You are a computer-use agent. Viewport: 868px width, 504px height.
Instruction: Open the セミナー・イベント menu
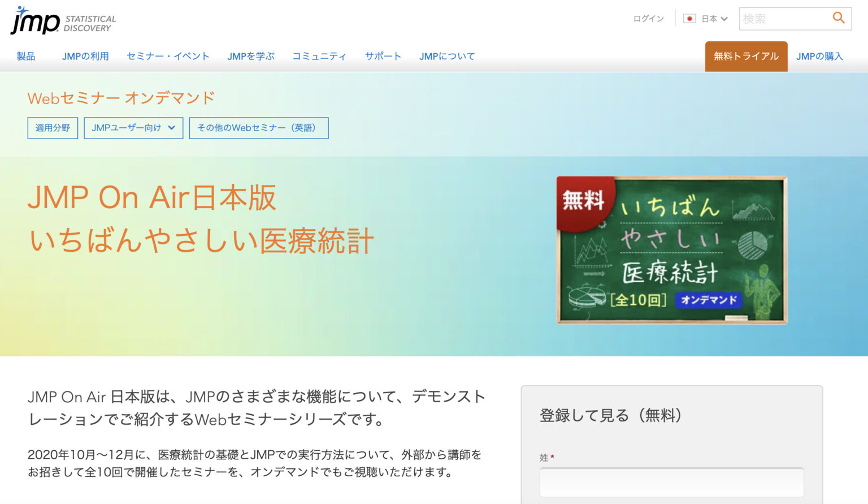[168, 56]
